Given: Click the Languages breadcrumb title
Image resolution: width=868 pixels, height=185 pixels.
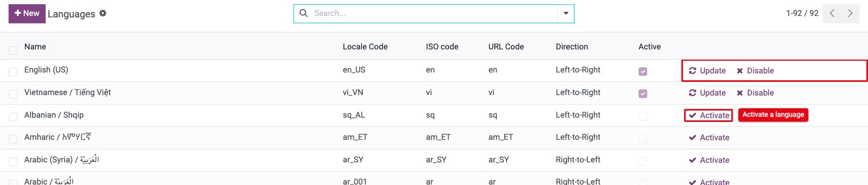Looking at the screenshot, I should click(x=71, y=14).
